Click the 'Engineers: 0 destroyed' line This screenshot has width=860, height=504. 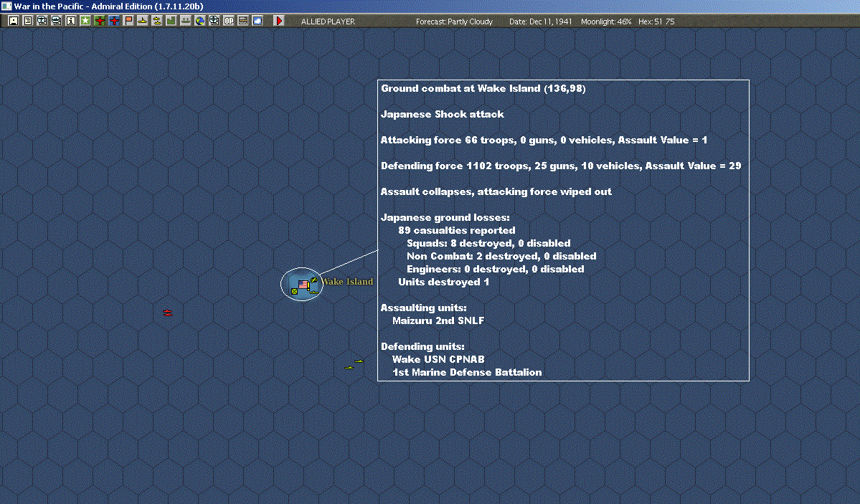tap(495, 269)
